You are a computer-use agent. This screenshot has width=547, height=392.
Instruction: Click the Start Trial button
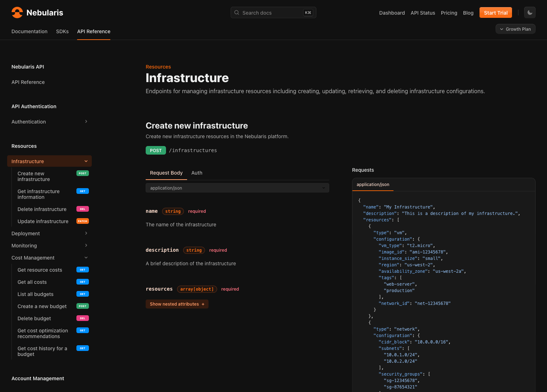(496, 12)
